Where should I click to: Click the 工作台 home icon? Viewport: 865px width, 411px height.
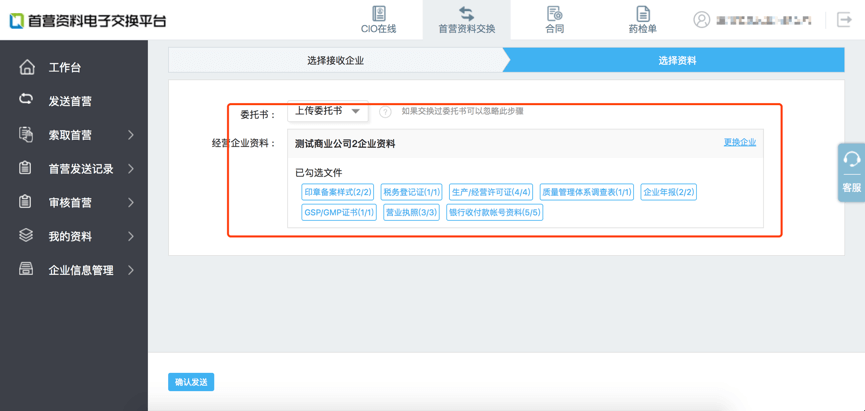[26, 67]
